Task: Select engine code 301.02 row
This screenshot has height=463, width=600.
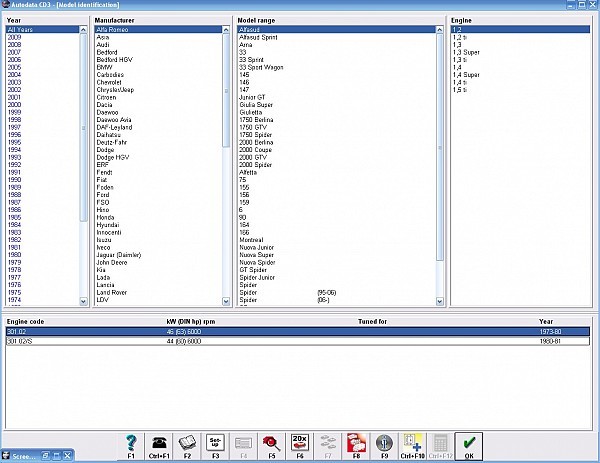Action: pos(298,331)
